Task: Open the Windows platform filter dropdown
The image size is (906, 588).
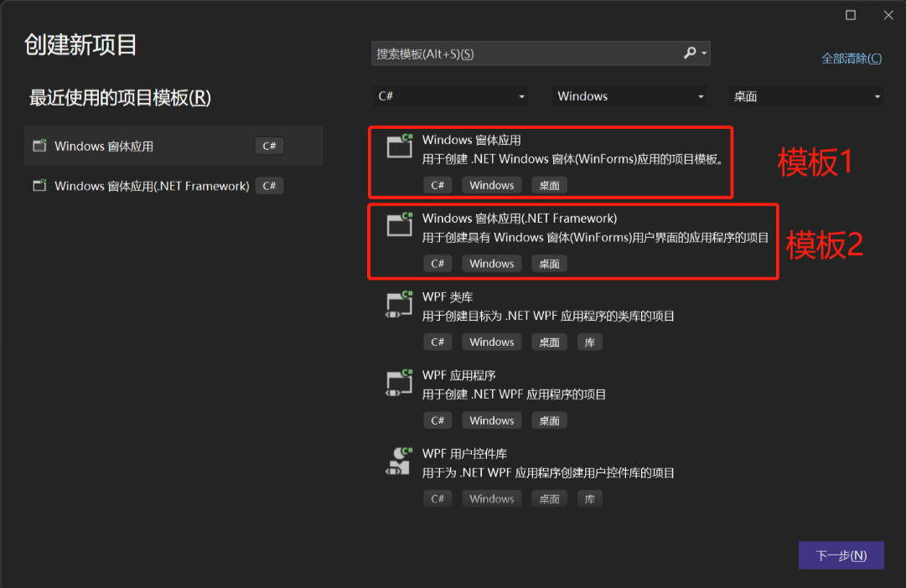Action: [x=629, y=96]
